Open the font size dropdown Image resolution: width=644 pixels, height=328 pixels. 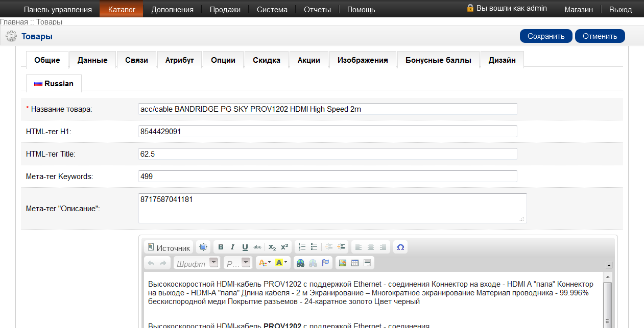point(238,263)
